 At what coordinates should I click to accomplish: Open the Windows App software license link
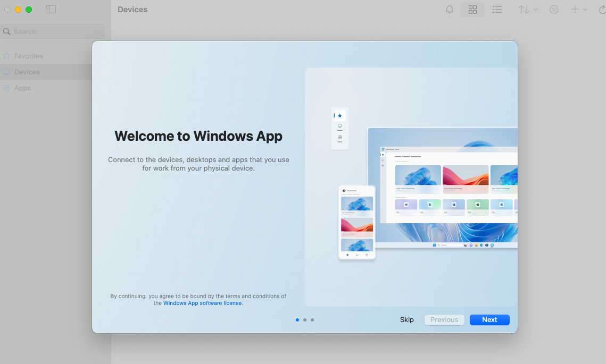(203, 303)
